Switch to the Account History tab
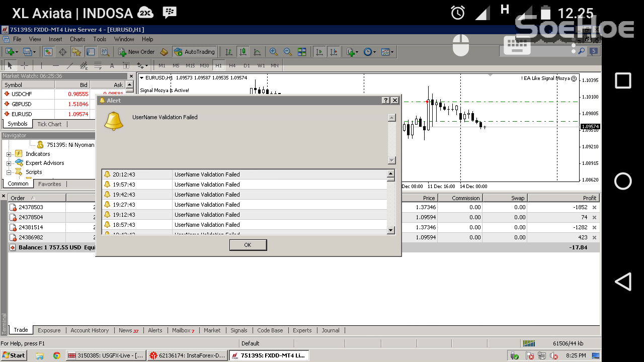644x362 pixels. click(90, 330)
